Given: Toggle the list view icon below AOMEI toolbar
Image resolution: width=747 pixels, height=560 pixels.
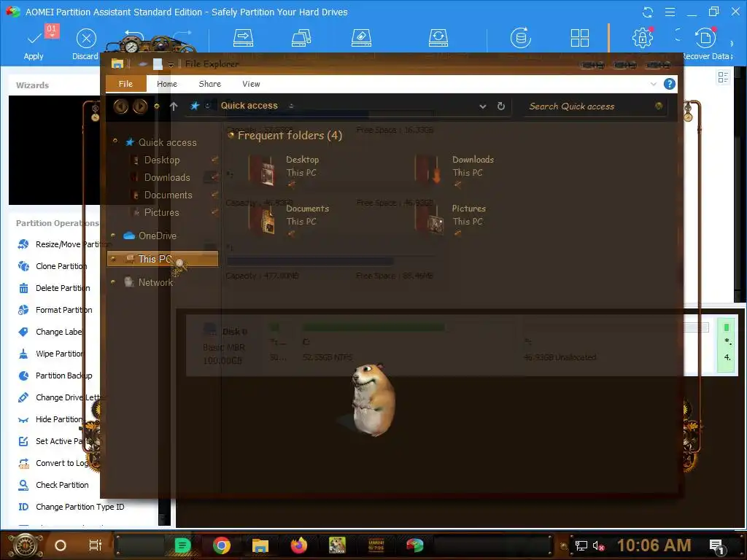Looking at the screenshot, I should coord(723,77).
